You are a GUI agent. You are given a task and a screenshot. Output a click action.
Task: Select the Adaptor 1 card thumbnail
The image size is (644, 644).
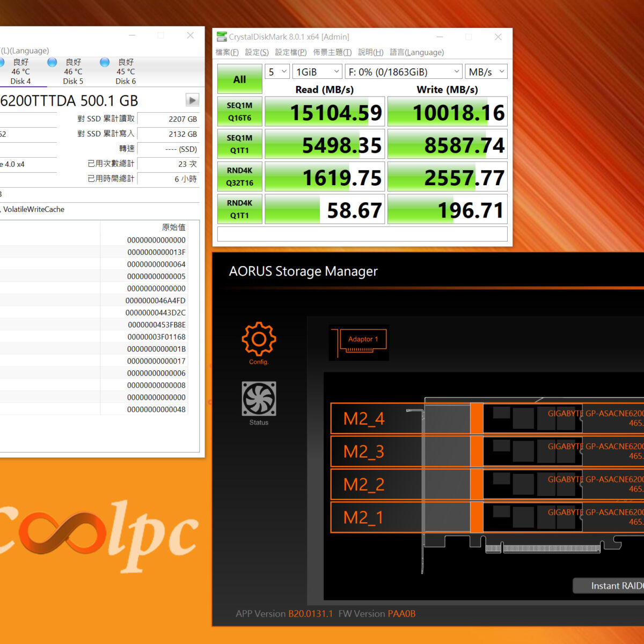click(x=359, y=342)
